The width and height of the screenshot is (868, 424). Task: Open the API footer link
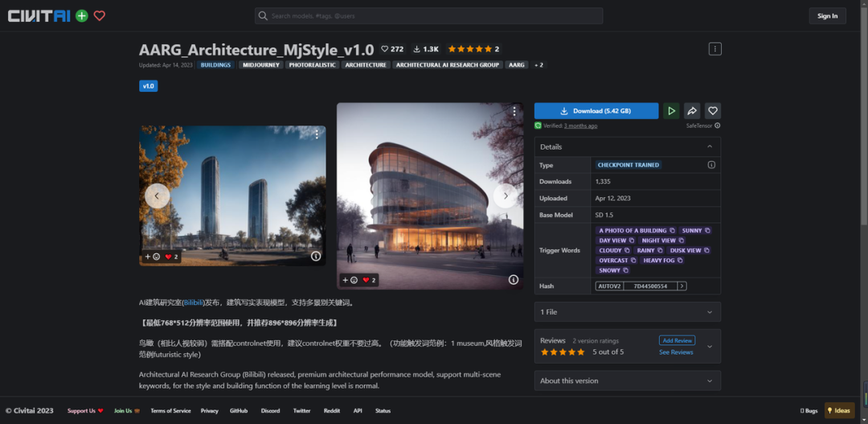[x=358, y=410]
